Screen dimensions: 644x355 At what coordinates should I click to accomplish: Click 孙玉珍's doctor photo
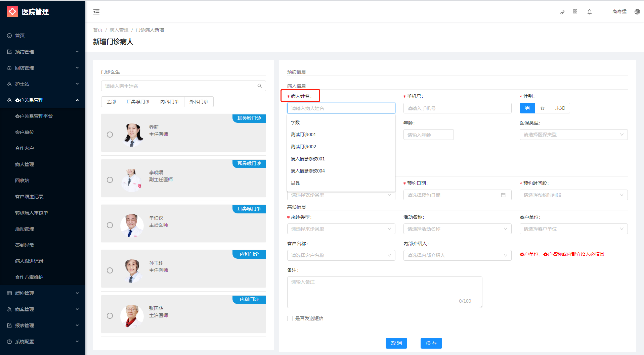(x=132, y=270)
